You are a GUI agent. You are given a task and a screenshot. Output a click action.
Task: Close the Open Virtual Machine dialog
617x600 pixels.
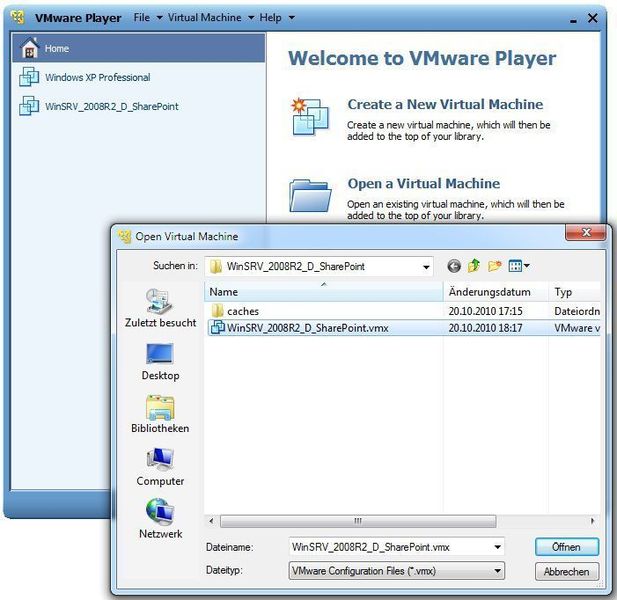pyautogui.click(x=586, y=232)
